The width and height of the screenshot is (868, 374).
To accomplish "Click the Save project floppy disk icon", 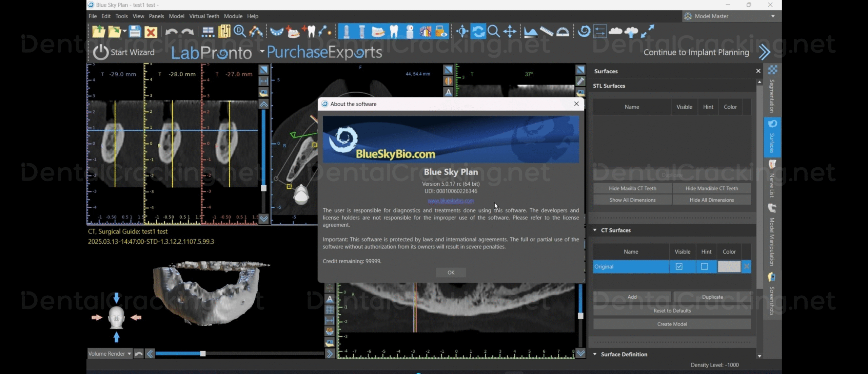I will click(135, 32).
